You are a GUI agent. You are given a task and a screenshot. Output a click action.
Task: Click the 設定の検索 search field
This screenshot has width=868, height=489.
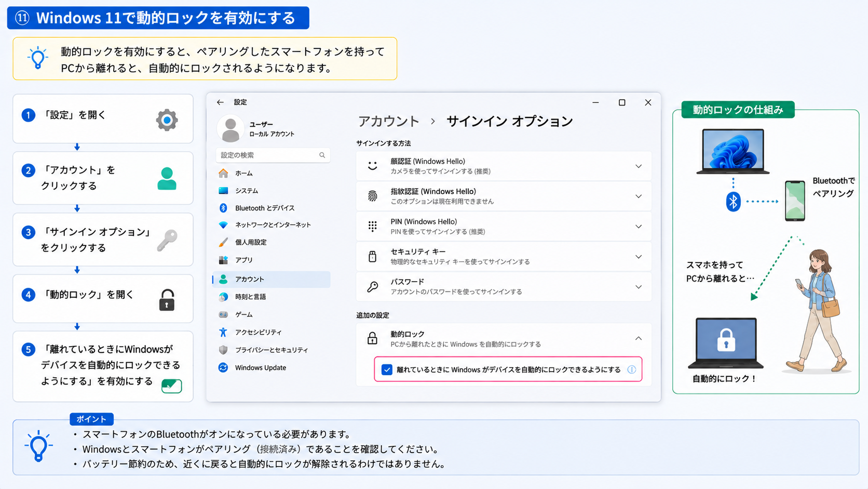tap(273, 155)
